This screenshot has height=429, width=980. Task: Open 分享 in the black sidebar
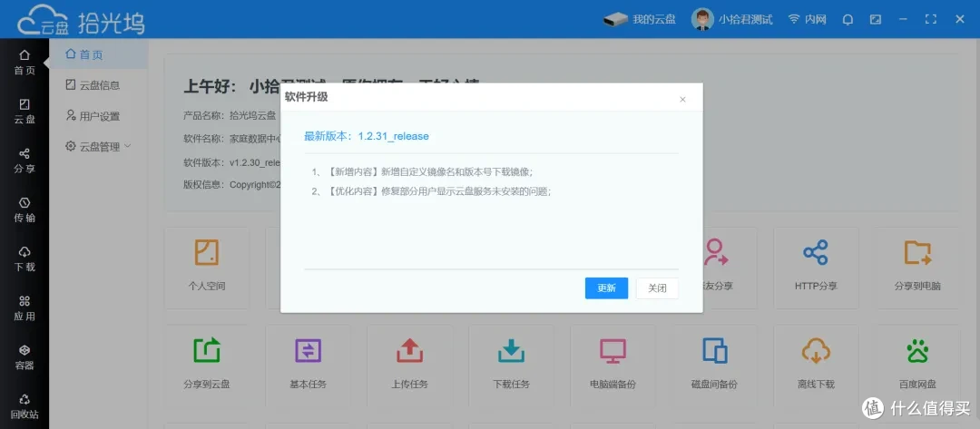tap(24, 161)
